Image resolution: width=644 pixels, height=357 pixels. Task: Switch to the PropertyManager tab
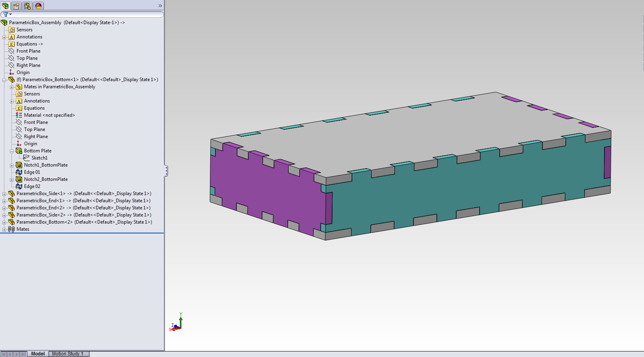coord(16,6)
